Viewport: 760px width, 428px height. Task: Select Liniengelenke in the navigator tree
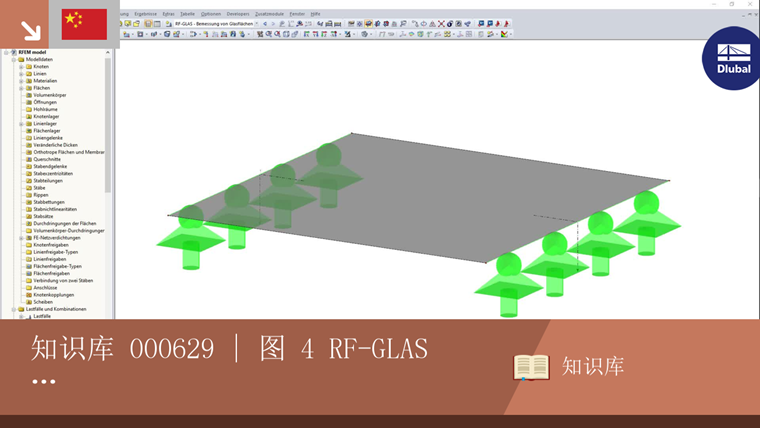click(x=48, y=138)
